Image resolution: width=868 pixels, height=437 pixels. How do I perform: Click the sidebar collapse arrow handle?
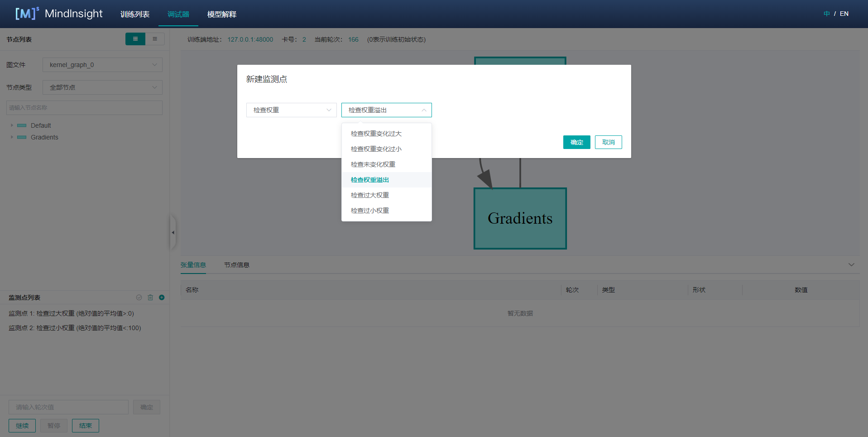173,232
